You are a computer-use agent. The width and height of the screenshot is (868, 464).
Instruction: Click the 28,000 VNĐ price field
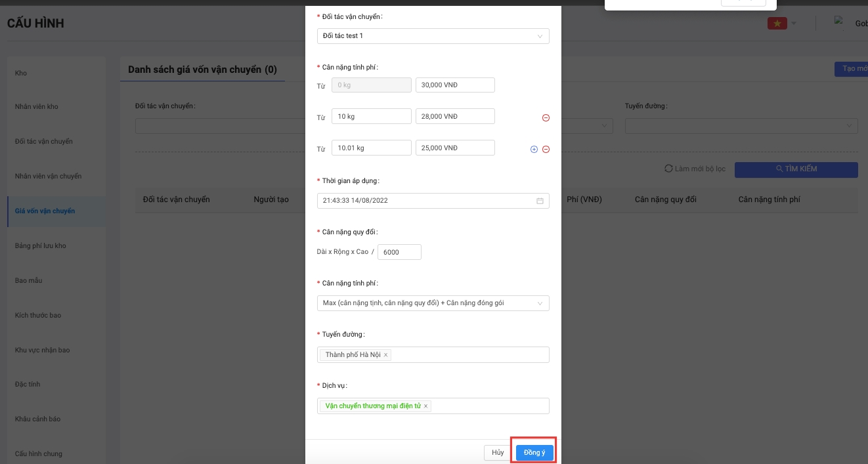click(455, 116)
